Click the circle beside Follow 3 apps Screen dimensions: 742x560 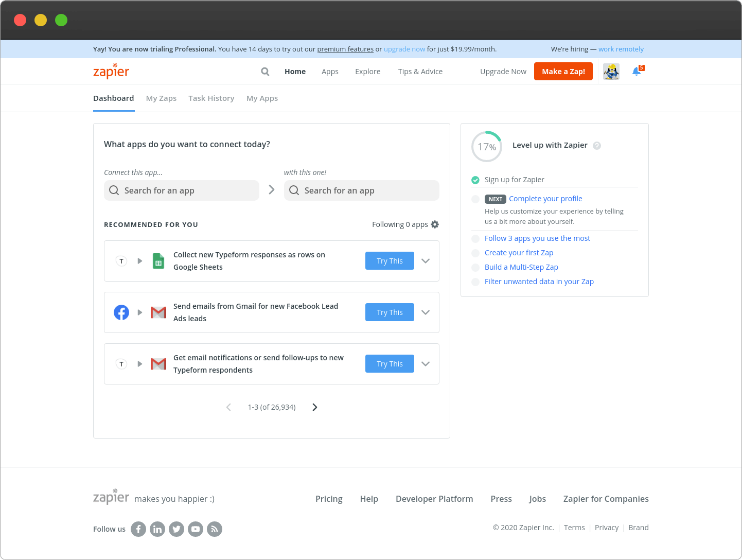point(475,239)
